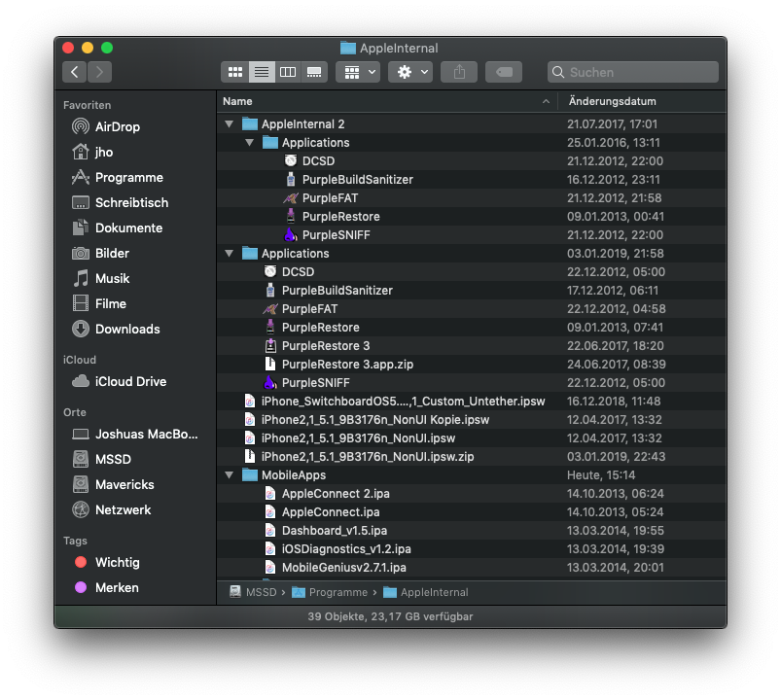Select iPhone2,1_5.1_9B3176n_NonUI.ipsw.zip archive
781x700 pixels.
click(x=471, y=457)
